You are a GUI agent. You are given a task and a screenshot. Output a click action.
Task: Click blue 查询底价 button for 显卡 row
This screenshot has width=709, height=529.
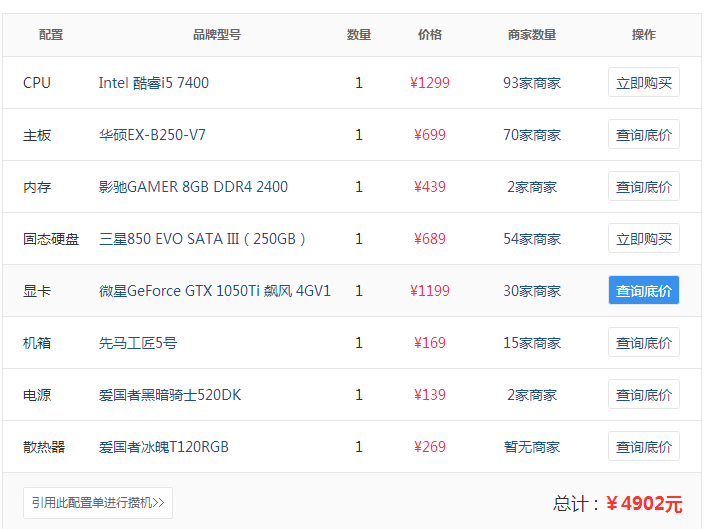tap(643, 290)
